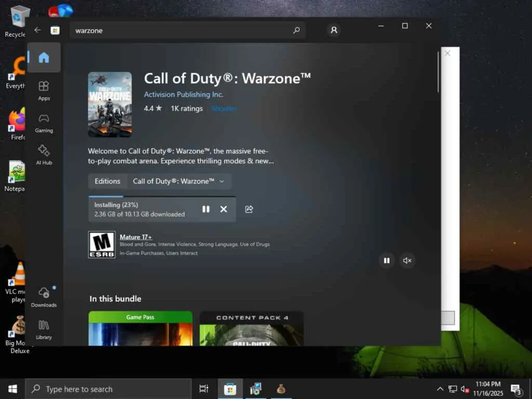The image size is (532, 399).
Task: Open the Big Money Deluxe desktop shortcut
Action: click(16, 335)
